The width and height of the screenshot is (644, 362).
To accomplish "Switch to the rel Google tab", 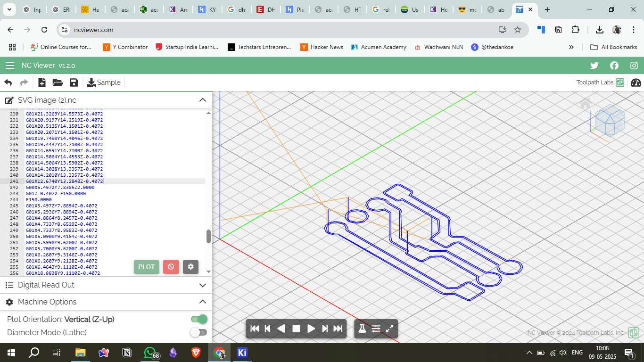I will (x=381, y=9).
